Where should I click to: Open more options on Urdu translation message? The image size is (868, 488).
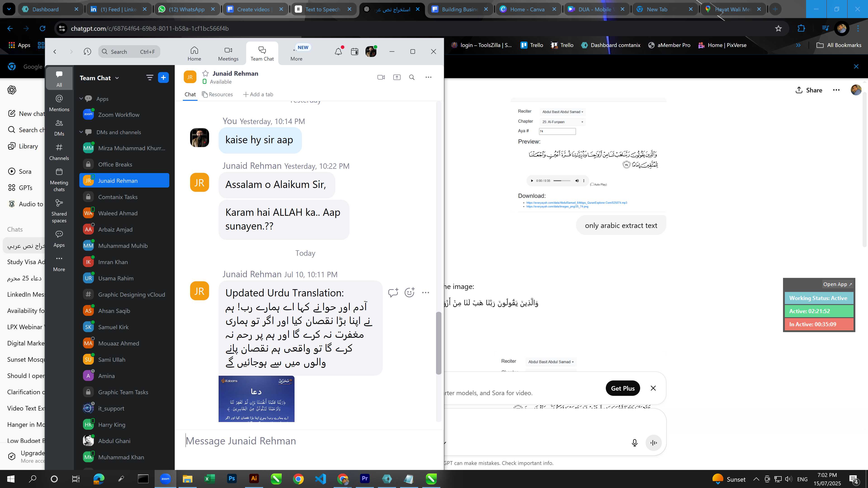(426, 292)
